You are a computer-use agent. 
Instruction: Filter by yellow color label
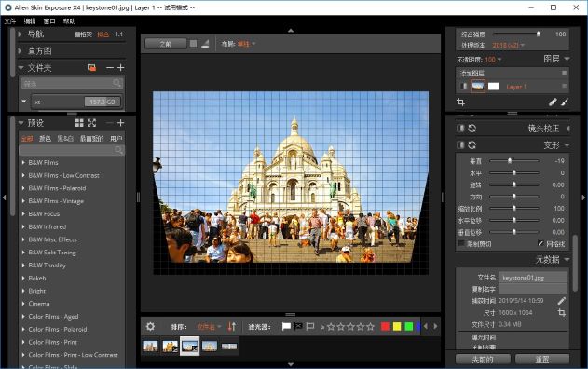click(397, 327)
